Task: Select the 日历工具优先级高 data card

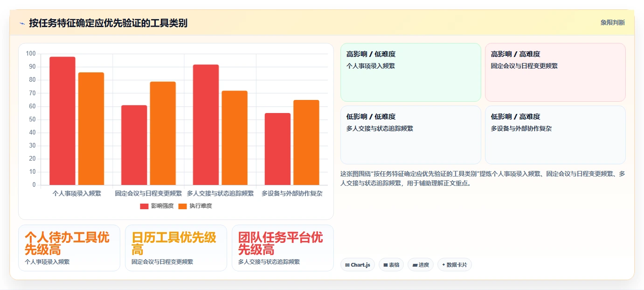Action: point(176,248)
